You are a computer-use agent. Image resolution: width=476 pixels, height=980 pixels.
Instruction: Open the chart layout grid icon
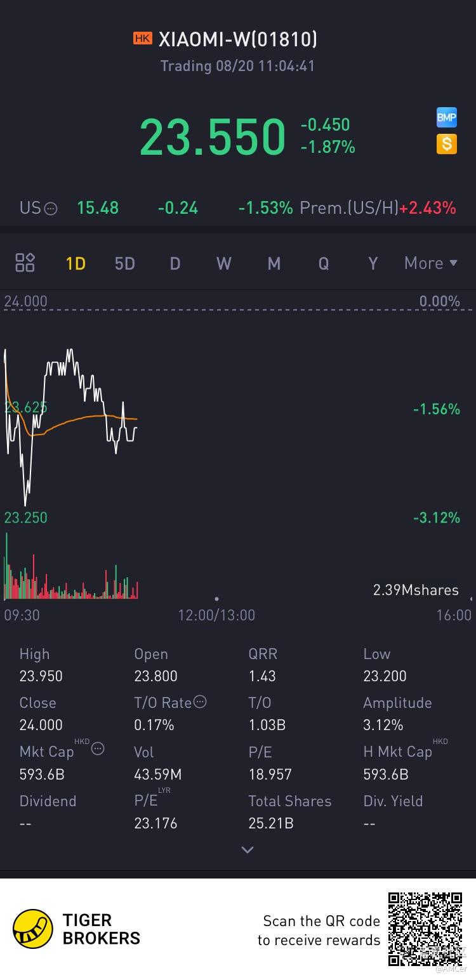point(25,263)
